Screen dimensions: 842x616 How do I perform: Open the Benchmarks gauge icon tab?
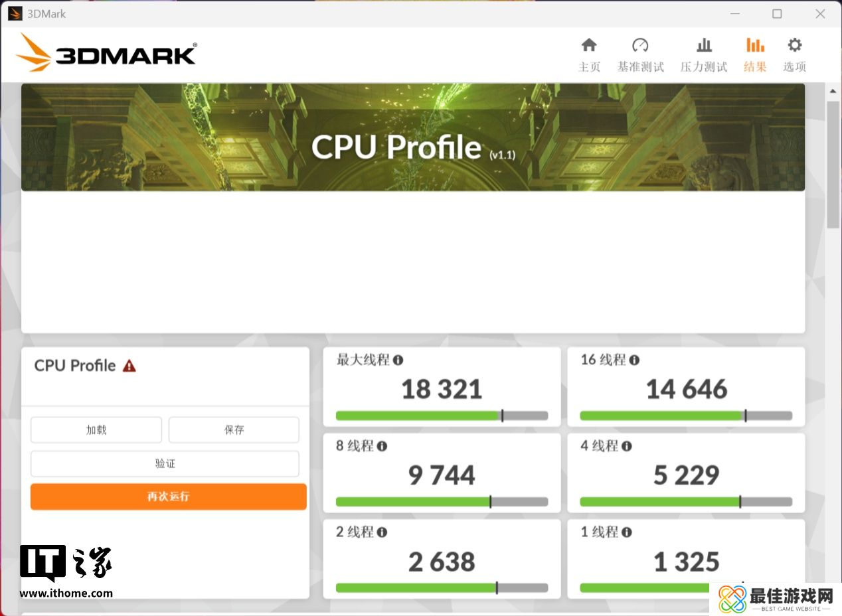(x=640, y=46)
